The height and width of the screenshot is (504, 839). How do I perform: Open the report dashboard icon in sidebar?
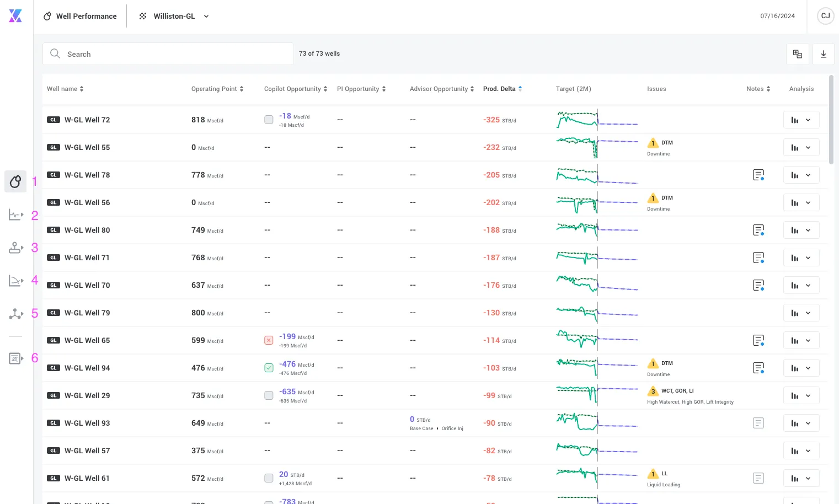coord(15,358)
